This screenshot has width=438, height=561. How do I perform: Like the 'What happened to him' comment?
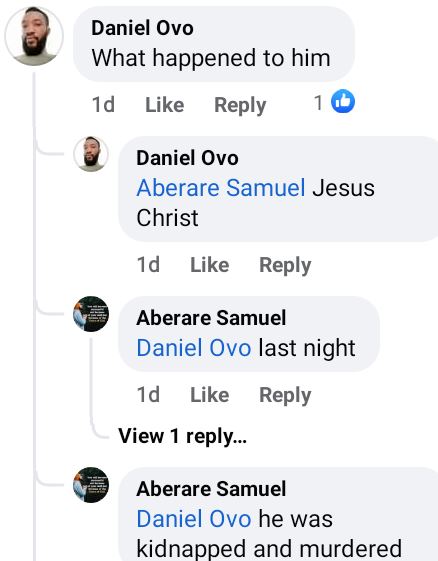165,105
